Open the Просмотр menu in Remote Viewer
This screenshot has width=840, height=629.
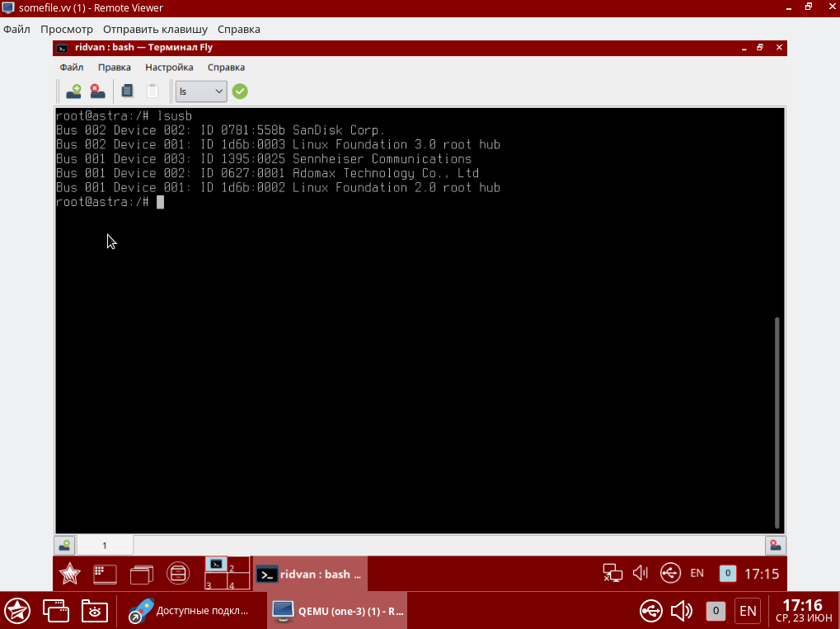click(66, 29)
